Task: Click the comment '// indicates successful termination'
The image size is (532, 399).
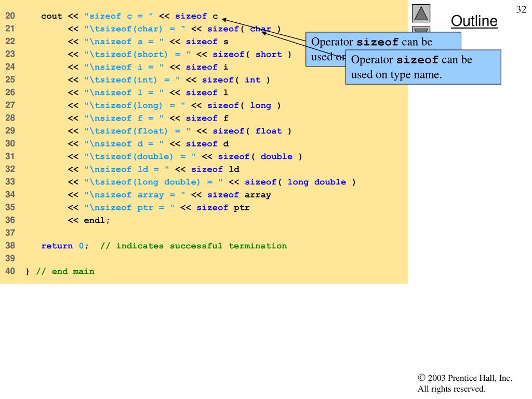Action: click(193, 246)
